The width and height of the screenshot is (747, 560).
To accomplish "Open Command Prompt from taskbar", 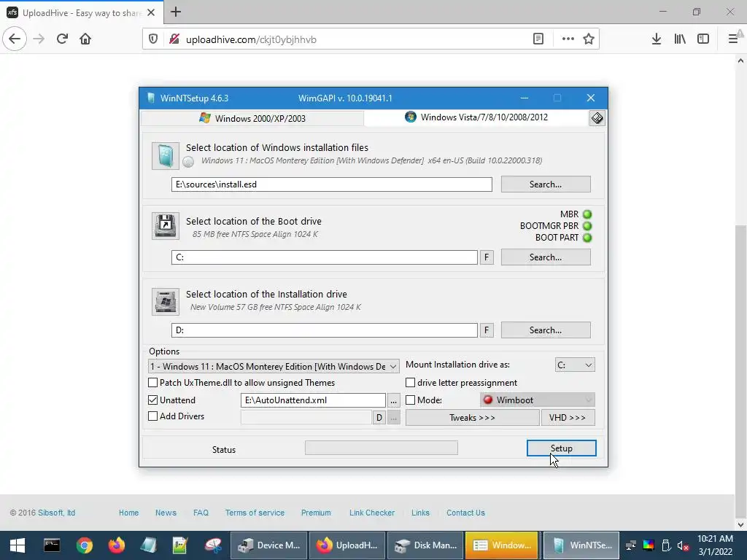I will click(52, 545).
